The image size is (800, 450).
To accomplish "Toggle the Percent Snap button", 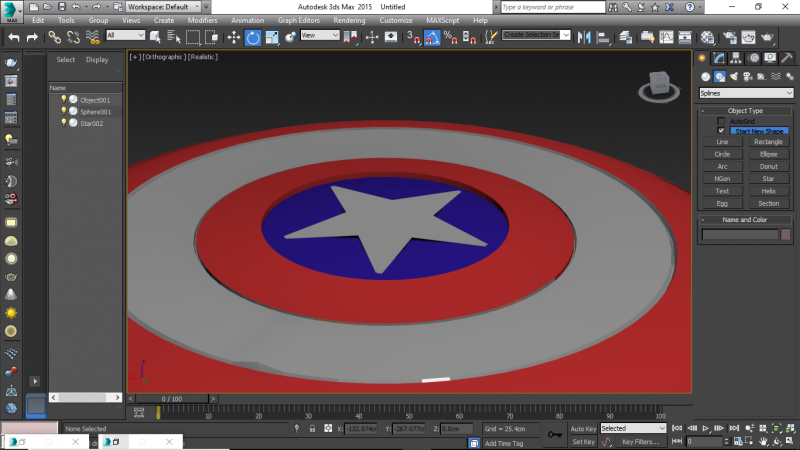I will tap(451, 37).
